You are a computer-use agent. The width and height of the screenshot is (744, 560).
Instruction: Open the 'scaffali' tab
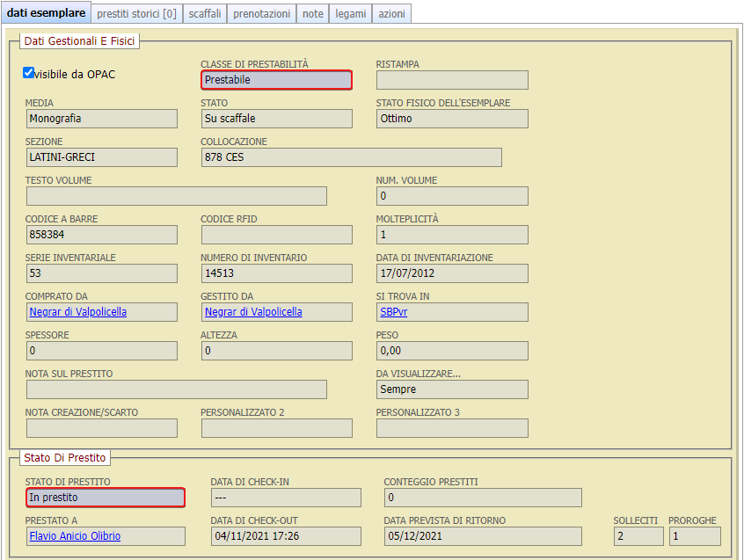point(205,14)
